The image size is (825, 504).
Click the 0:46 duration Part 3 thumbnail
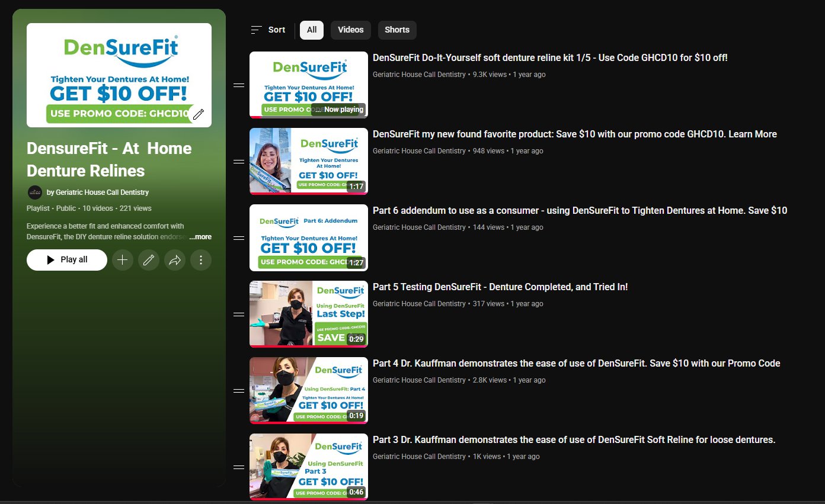tap(309, 467)
